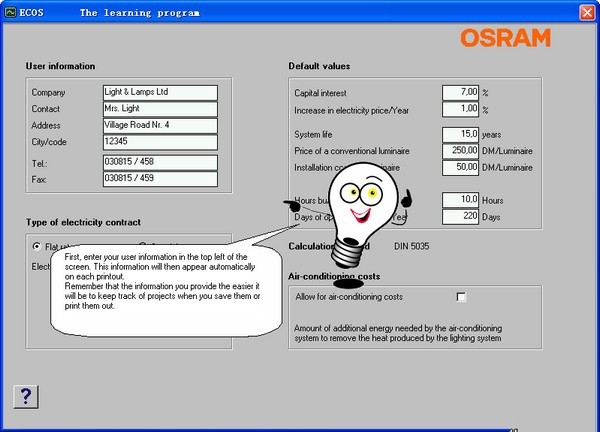Enable Allow for air-conditioning costs checkbox

click(x=461, y=297)
